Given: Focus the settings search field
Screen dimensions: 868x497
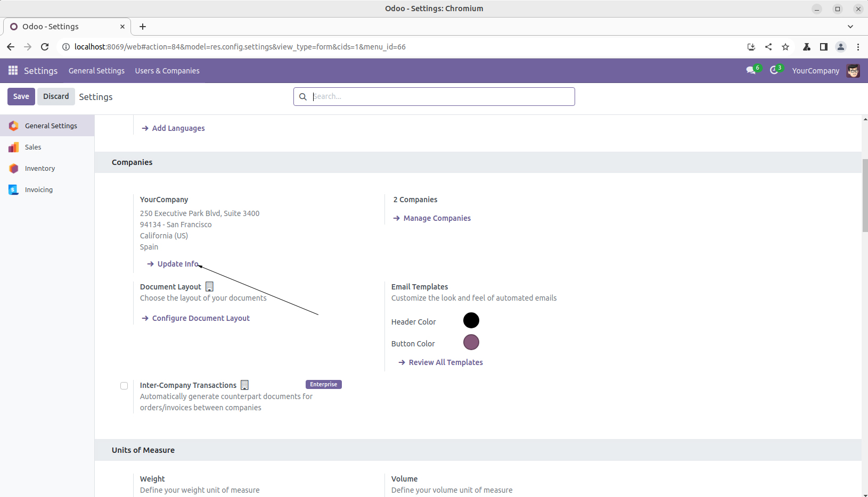Looking at the screenshot, I should (441, 96).
